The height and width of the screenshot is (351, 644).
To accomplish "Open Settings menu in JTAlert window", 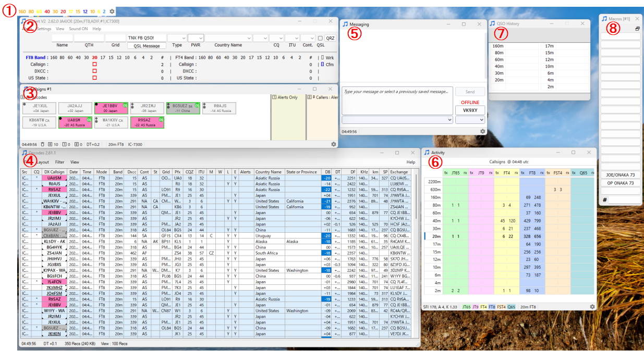I will pyautogui.click(x=44, y=29).
